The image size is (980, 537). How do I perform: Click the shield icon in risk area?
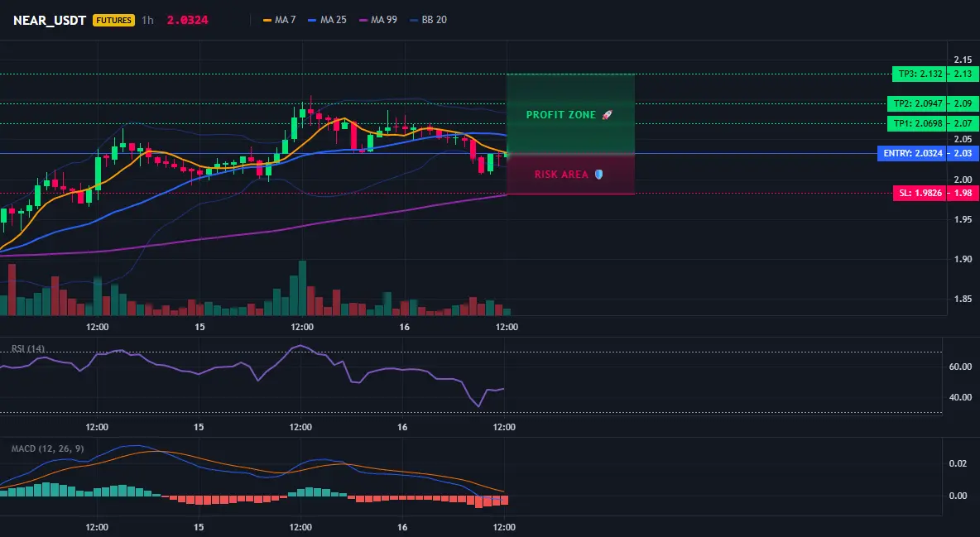coord(598,175)
